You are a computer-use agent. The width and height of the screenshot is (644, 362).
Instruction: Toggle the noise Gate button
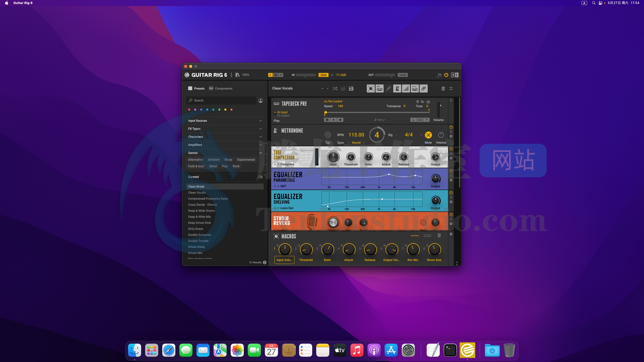click(x=324, y=75)
